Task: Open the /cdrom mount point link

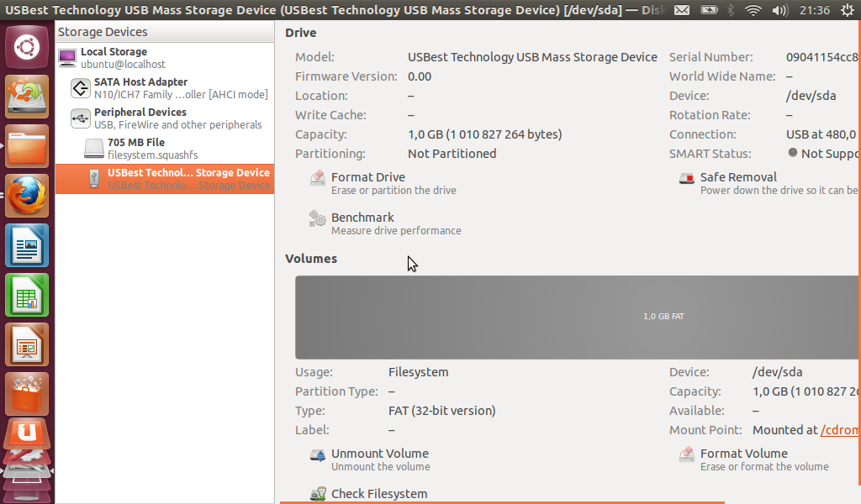Action: click(x=839, y=430)
